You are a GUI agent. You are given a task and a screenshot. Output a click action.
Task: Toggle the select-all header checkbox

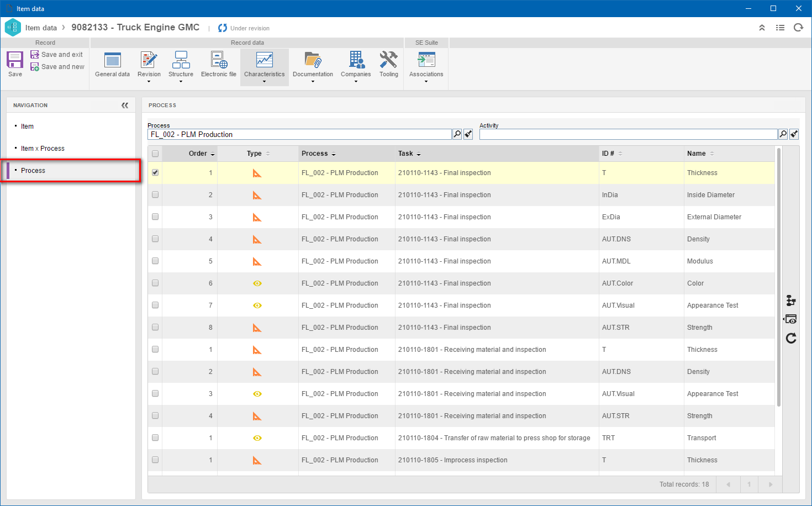pyautogui.click(x=155, y=154)
